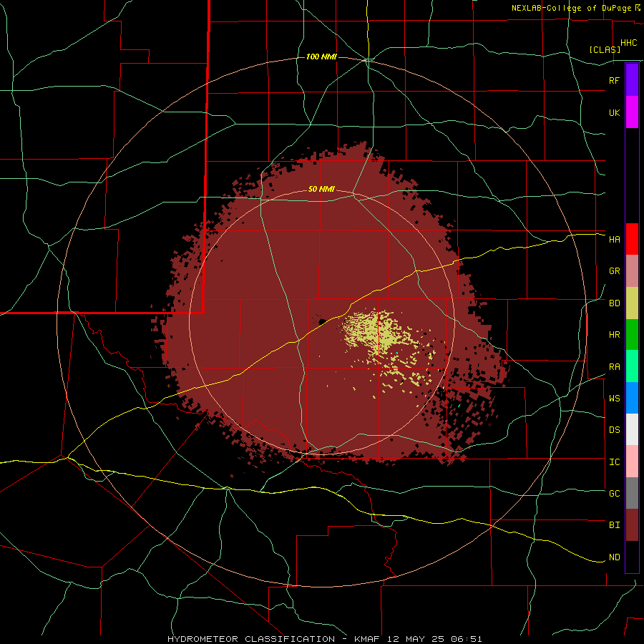The image size is (644, 644).
Task: Select the light pink IC legend swatch
Action: (x=632, y=462)
